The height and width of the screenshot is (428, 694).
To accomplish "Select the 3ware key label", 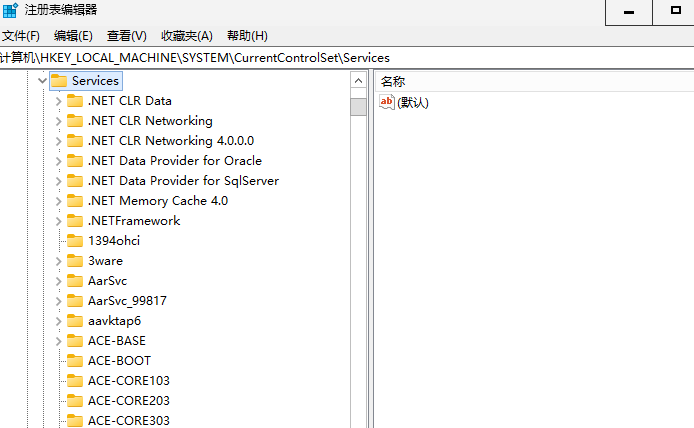I will pos(105,261).
